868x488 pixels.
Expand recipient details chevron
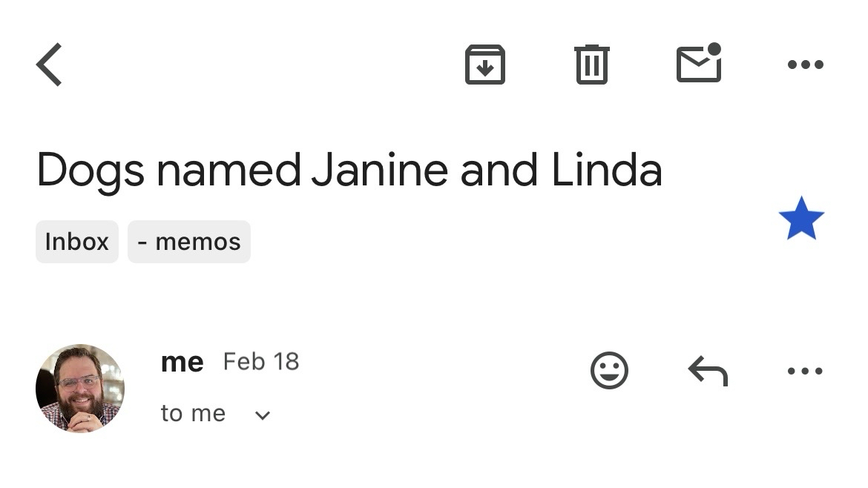pyautogui.click(x=262, y=415)
